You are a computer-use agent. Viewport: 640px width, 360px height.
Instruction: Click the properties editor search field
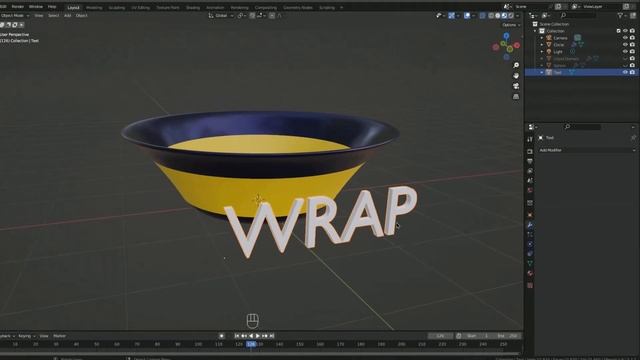point(582,127)
